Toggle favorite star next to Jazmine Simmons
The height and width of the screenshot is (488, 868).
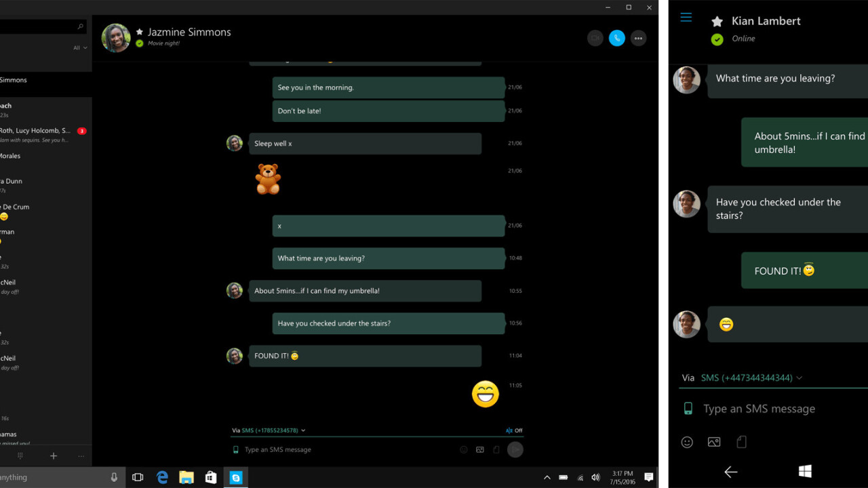point(140,32)
